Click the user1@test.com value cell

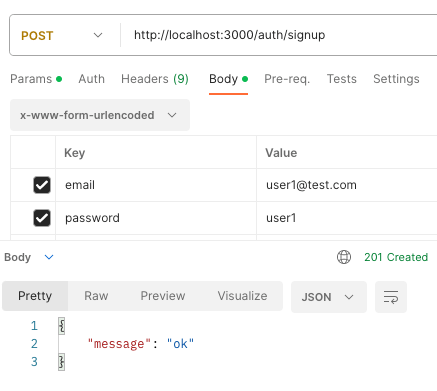click(347, 185)
